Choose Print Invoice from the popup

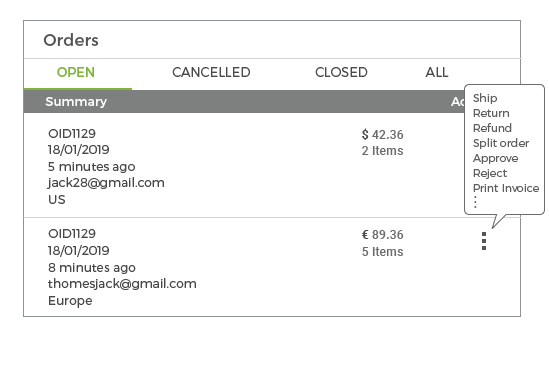click(x=506, y=188)
